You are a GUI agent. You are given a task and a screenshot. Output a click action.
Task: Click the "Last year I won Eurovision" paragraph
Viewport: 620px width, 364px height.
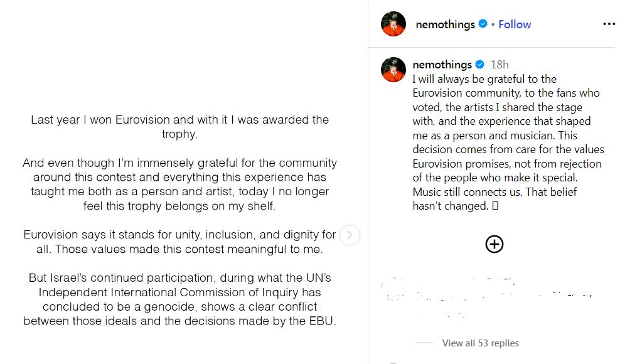coord(179,127)
